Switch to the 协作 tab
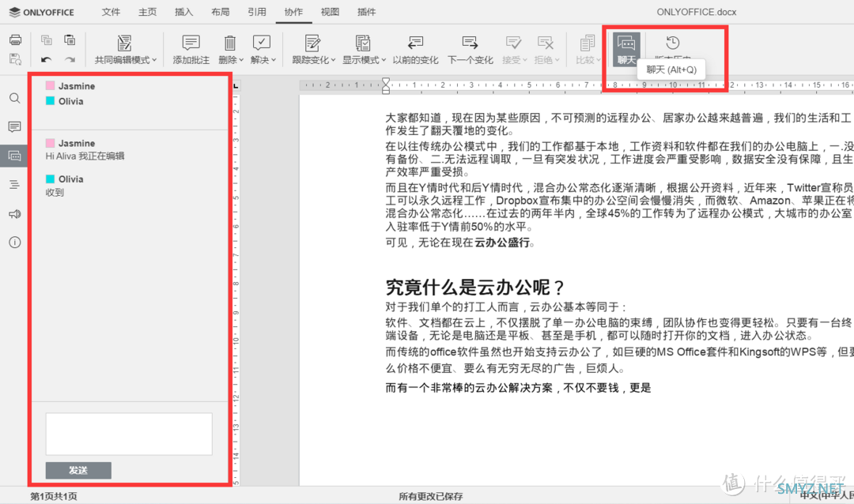Viewport: 854px width, 504px height. 293,11
